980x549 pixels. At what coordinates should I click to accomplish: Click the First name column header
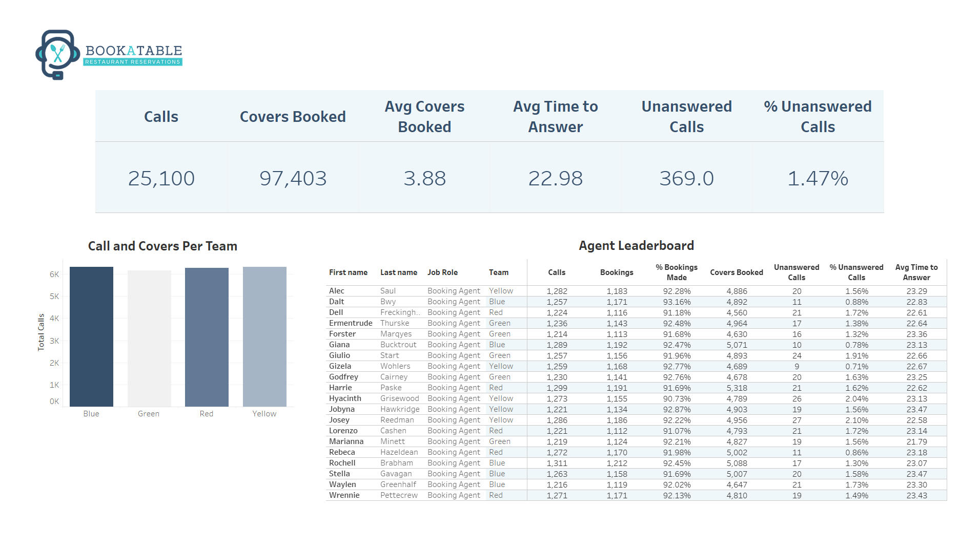pyautogui.click(x=349, y=272)
